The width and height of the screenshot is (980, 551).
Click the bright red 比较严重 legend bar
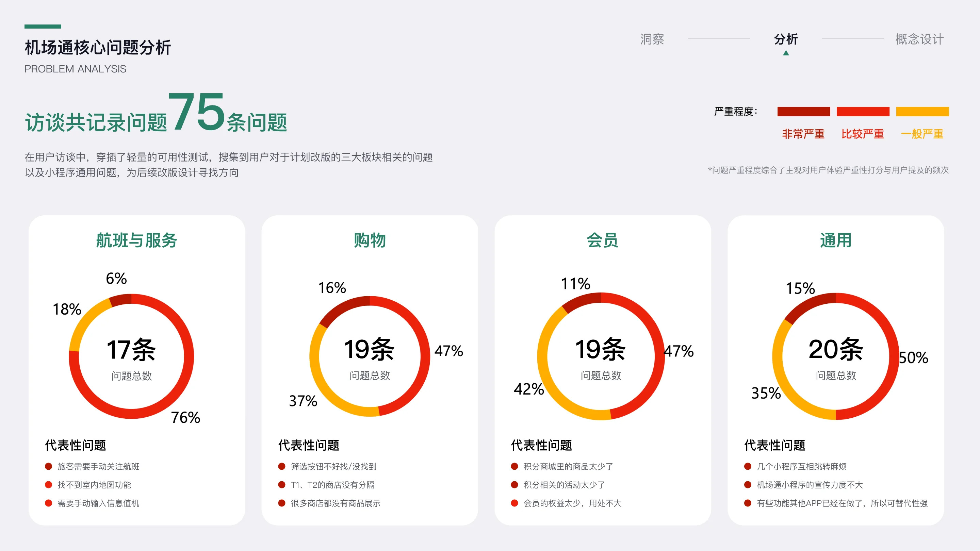pos(863,112)
